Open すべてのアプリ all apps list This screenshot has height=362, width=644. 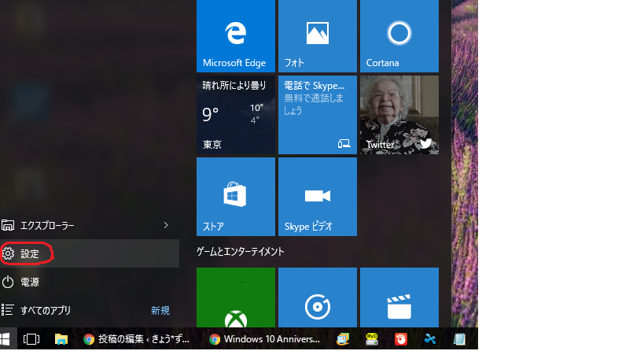[x=90, y=310]
